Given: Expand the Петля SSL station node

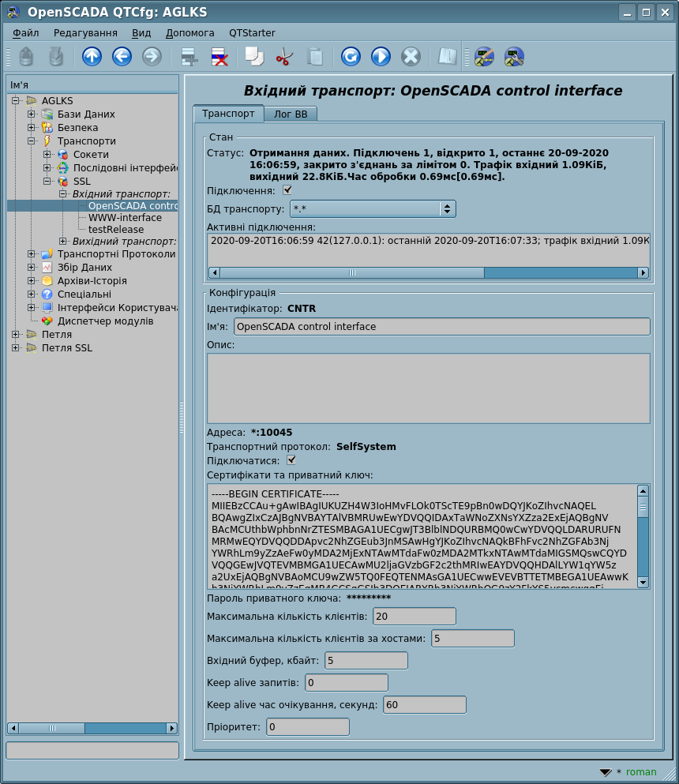Looking at the screenshot, I should click(16, 347).
